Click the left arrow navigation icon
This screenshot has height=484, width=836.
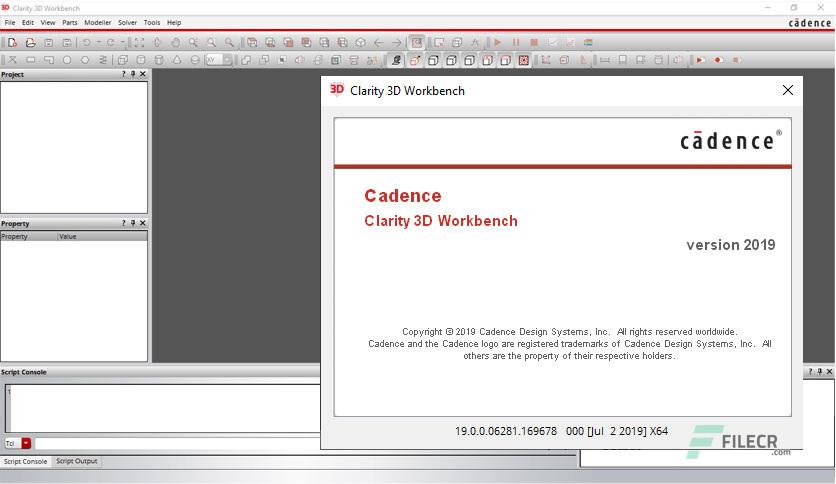(x=379, y=43)
